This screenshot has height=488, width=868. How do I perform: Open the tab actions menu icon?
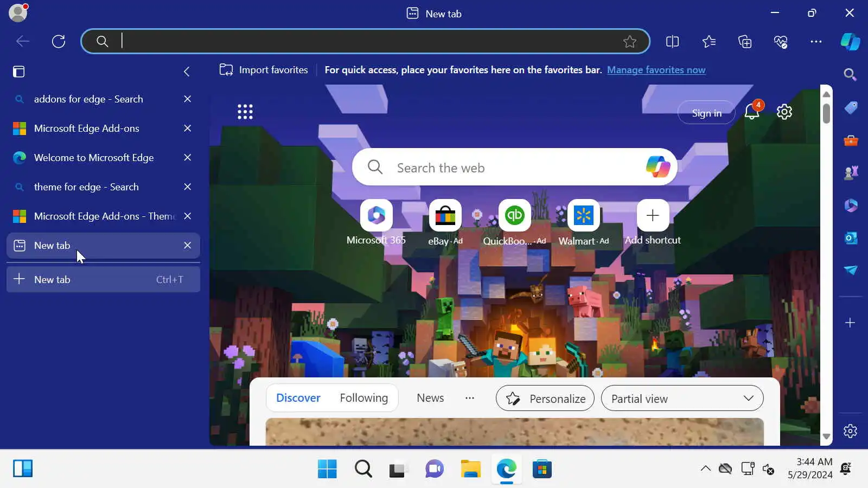pos(19,72)
